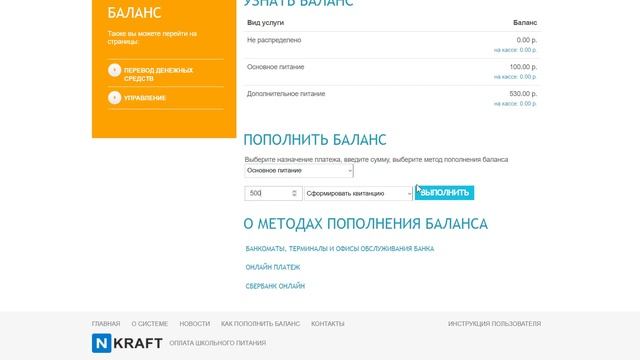Click the round icon beside ПЕРЕВОД ДЕНЕЖНЫХ СРЕДСТВ
The height and width of the screenshot is (360, 640).
[x=114, y=70]
